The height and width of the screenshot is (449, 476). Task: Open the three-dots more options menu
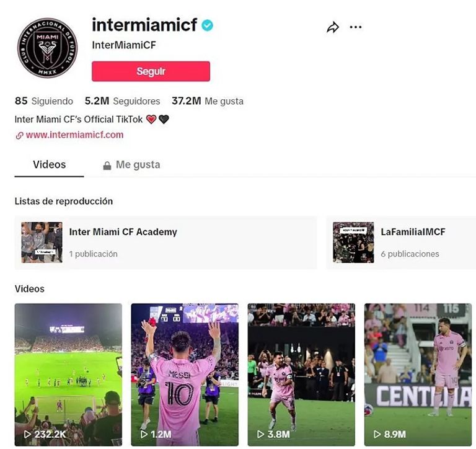[x=356, y=27]
